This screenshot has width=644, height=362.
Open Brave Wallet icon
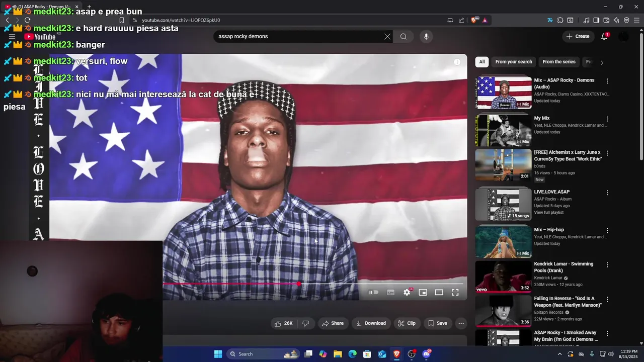(x=606, y=20)
